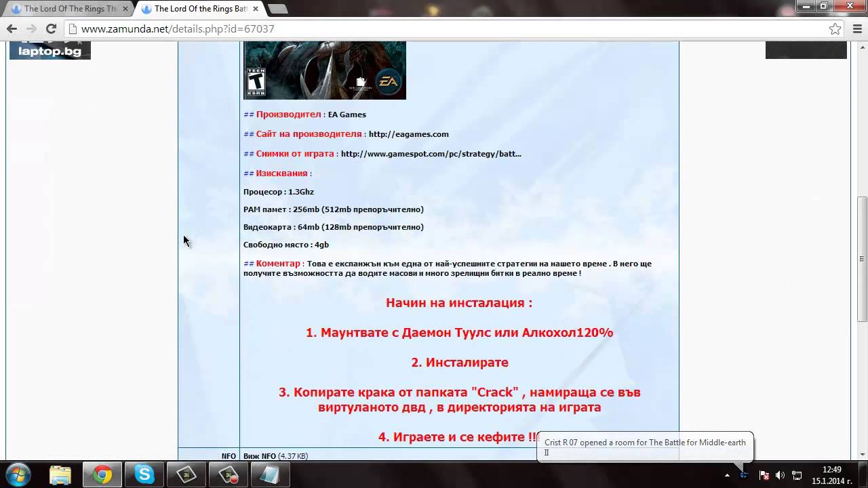Open the Chrome menu button
The height and width of the screenshot is (488, 868).
pyautogui.click(x=856, y=28)
